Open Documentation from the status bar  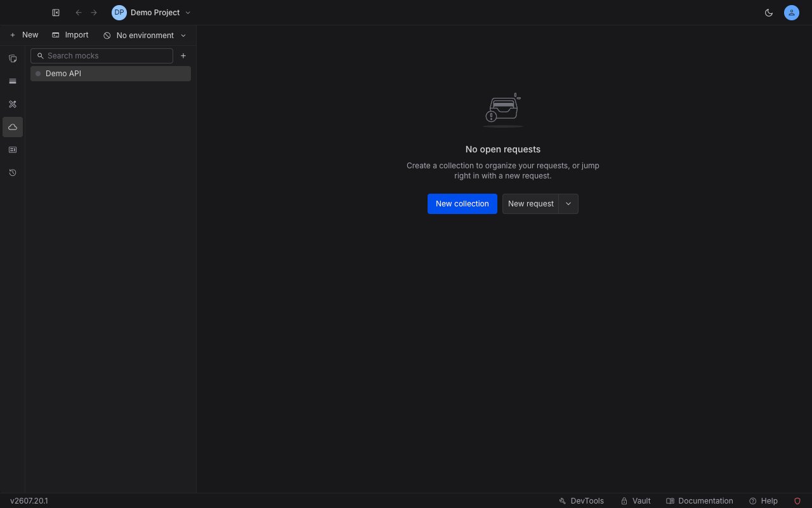click(x=700, y=501)
